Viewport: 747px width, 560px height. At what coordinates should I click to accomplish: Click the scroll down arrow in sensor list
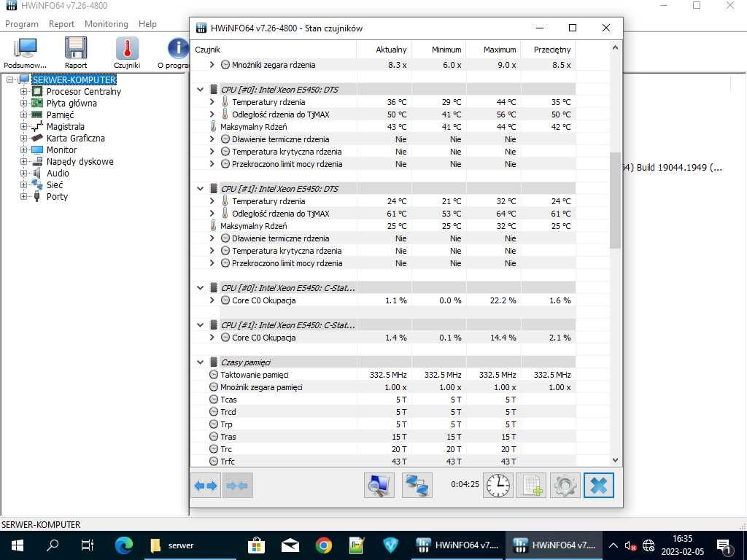coord(615,460)
